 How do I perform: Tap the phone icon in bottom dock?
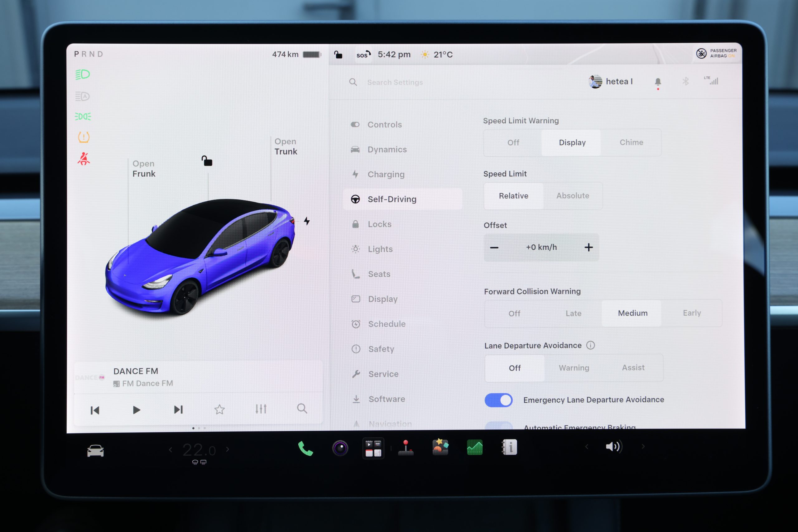(x=305, y=448)
